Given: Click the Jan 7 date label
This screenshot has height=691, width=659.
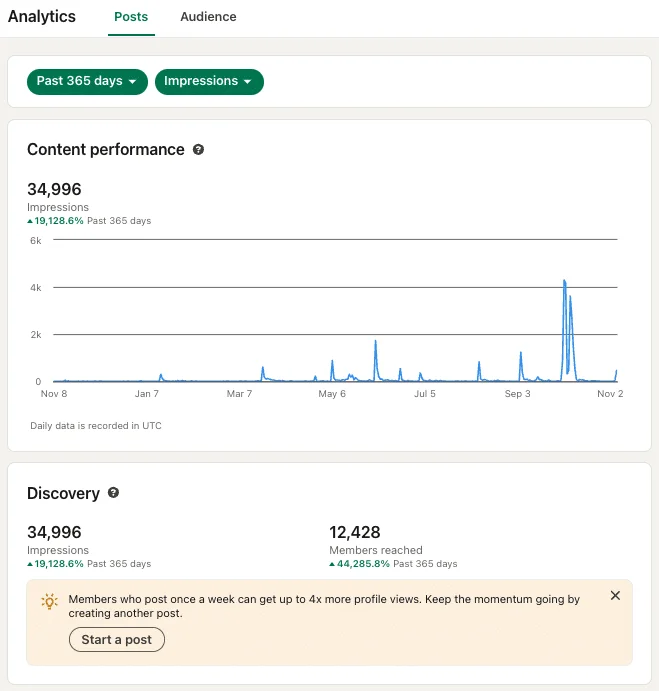Looking at the screenshot, I should (x=147, y=394).
